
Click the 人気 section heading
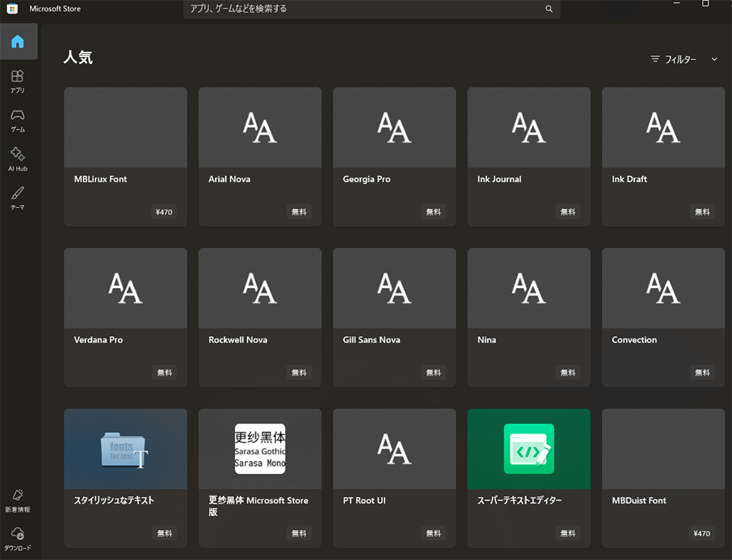[78, 57]
